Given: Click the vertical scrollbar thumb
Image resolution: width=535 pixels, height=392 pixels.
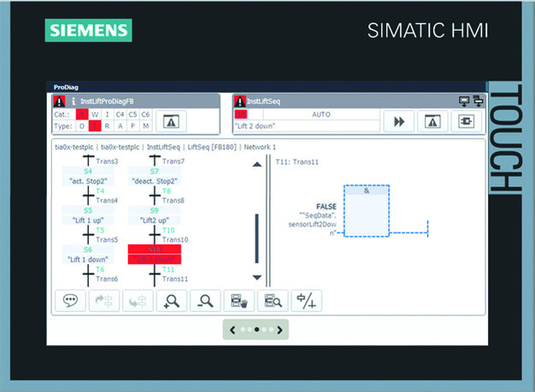Looking at the screenshot, I should [257, 238].
